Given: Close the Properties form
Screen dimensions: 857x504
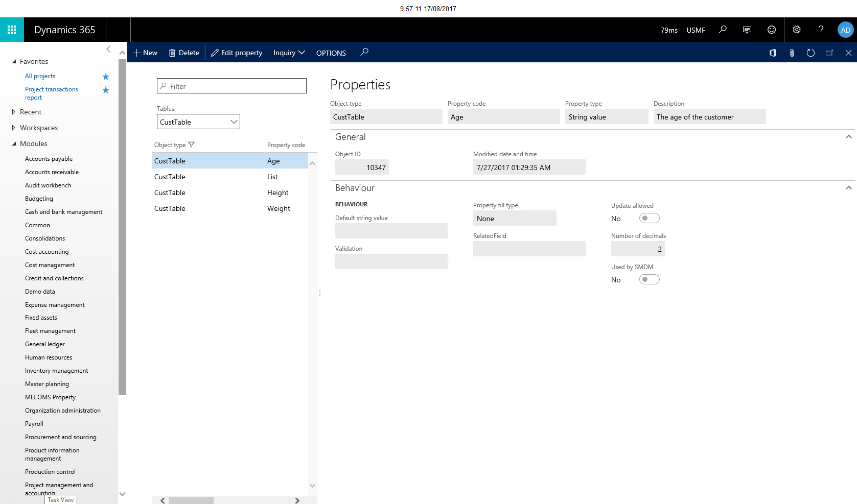Looking at the screenshot, I should click(x=848, y=53).
